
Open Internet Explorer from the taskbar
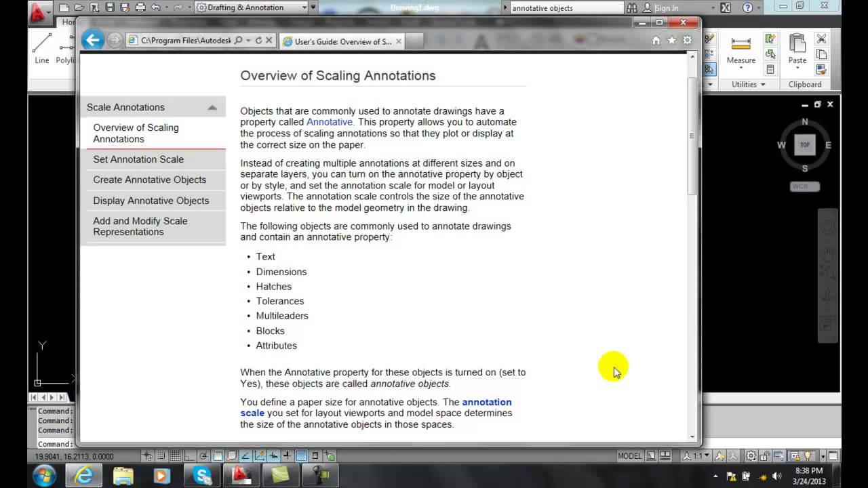83,476
